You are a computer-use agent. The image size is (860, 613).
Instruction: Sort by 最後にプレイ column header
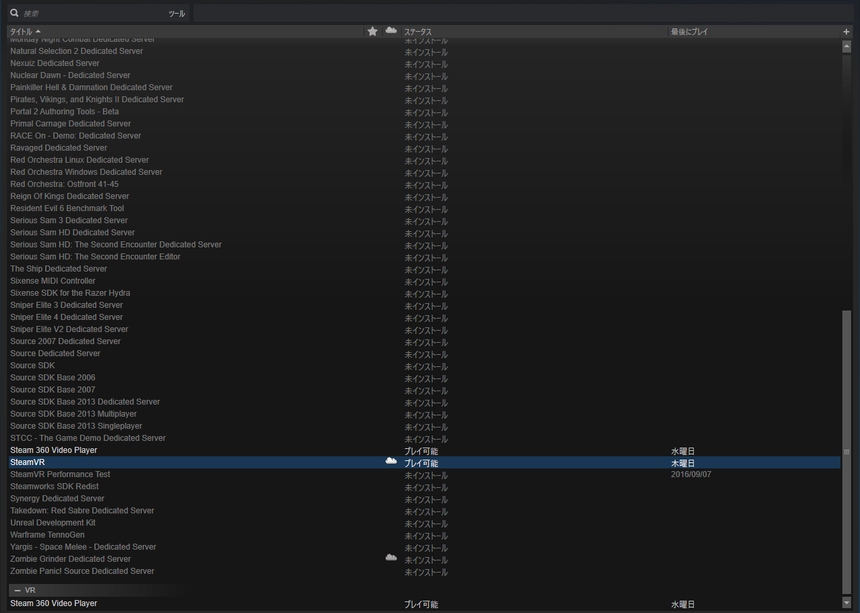click(x=689, y=32)
